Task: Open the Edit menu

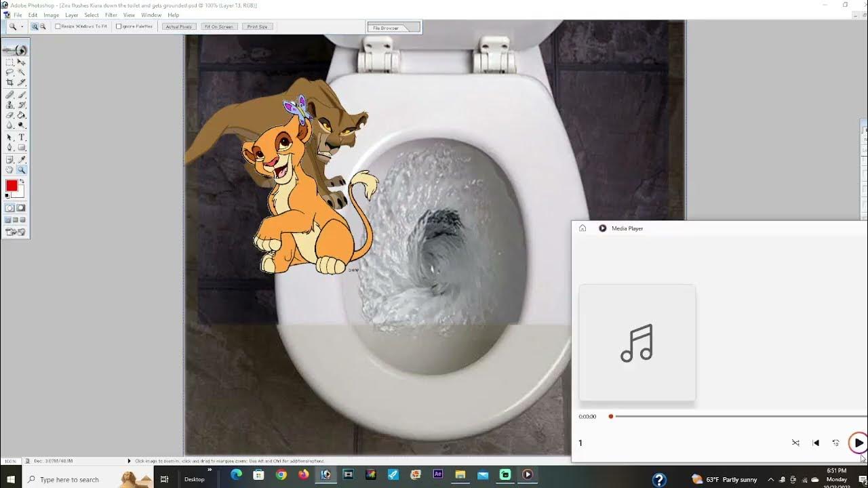Action: pyautogui.click(x=33, y=15)
